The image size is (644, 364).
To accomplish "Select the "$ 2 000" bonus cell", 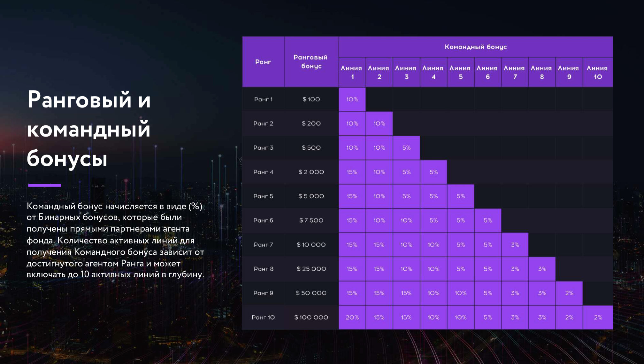I will [x=311, y=172].
